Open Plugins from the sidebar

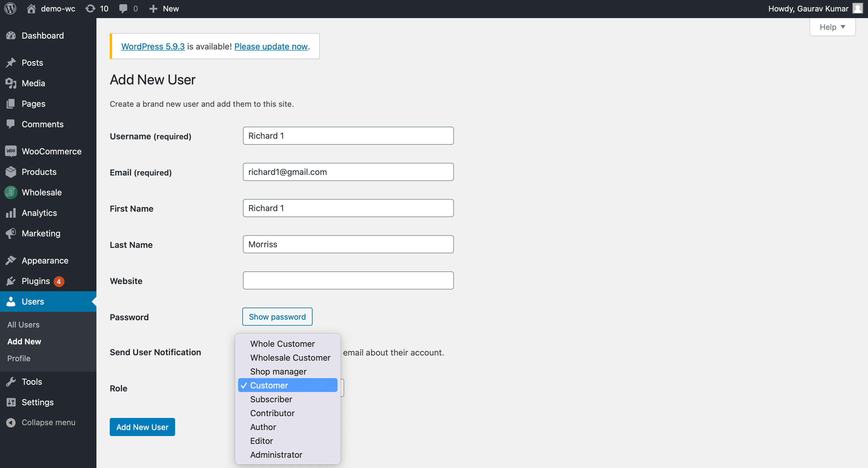[x=35, y=281]
